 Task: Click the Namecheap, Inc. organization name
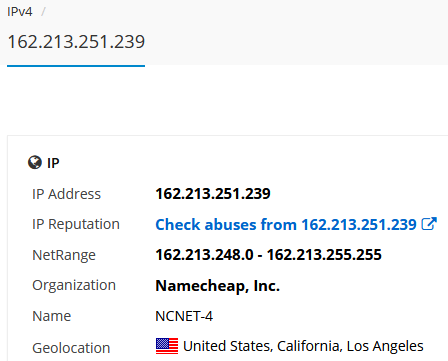coord(218,286)
